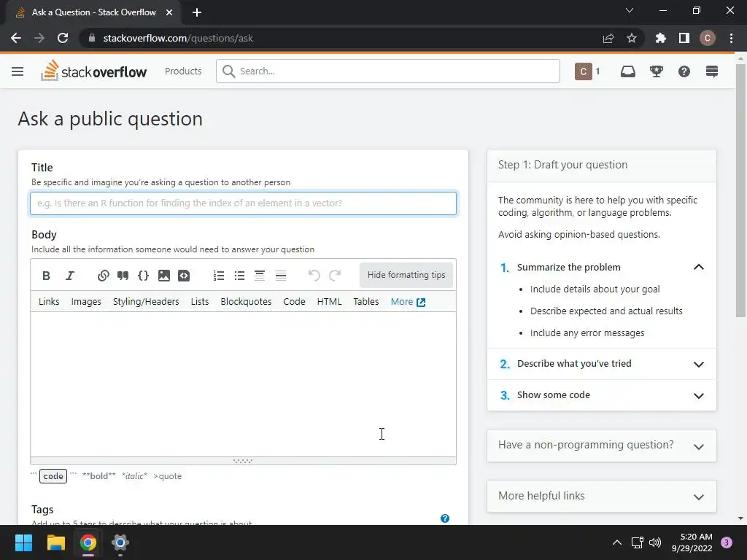Open File Explorer from the taskbar
The image size is (747, 560).
click(55, 542)
